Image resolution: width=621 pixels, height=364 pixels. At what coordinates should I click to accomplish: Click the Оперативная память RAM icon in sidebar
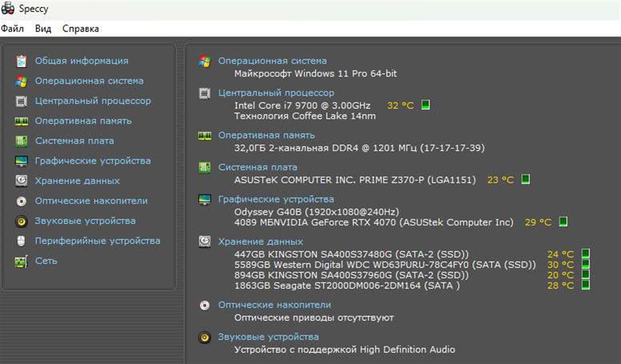click(21, 121)
